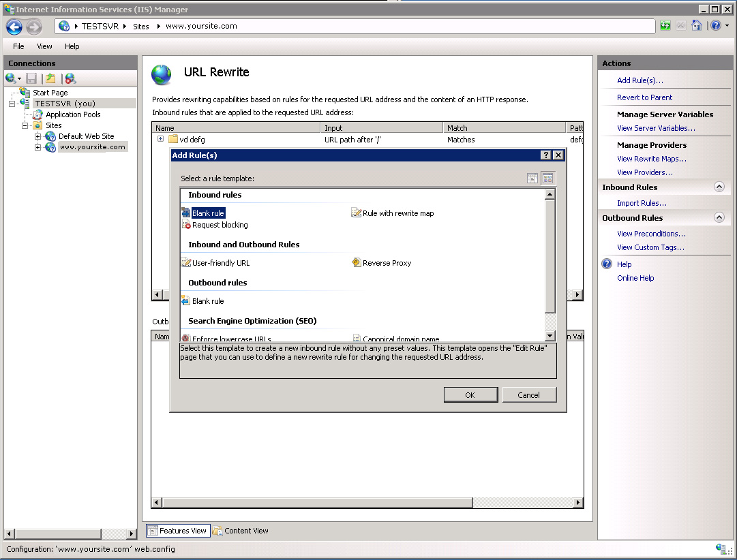
Task: Click the Application Pools tree icon
Action: click(x=38, y=114)
